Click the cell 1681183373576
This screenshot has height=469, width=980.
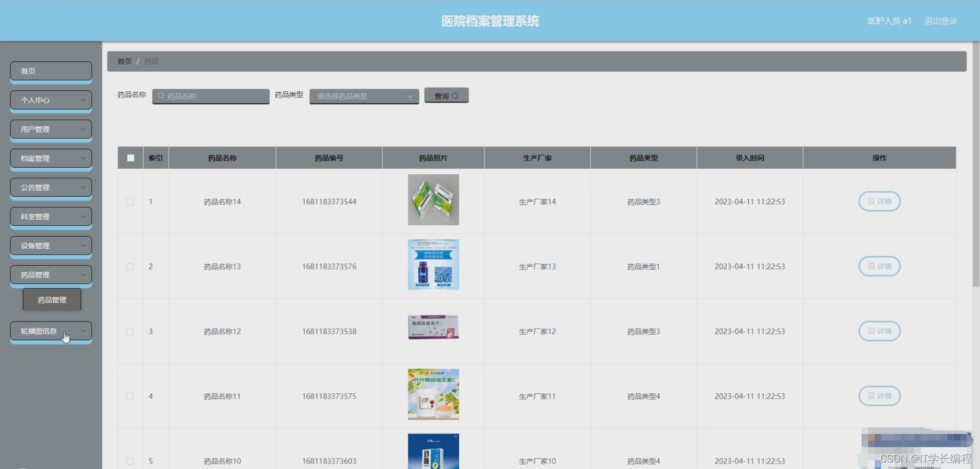329,266
